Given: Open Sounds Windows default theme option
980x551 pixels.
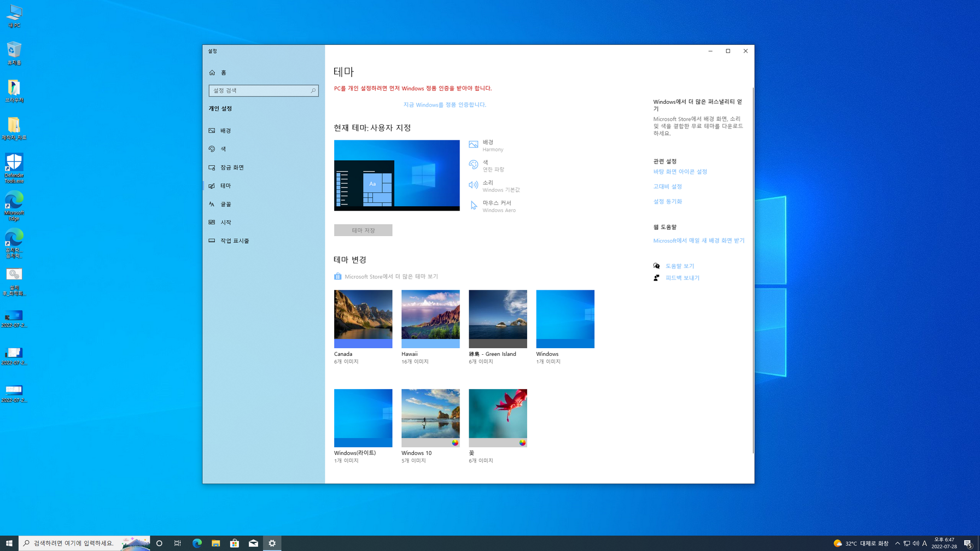Looking at the screenshot, I should [x=494, y=186].
